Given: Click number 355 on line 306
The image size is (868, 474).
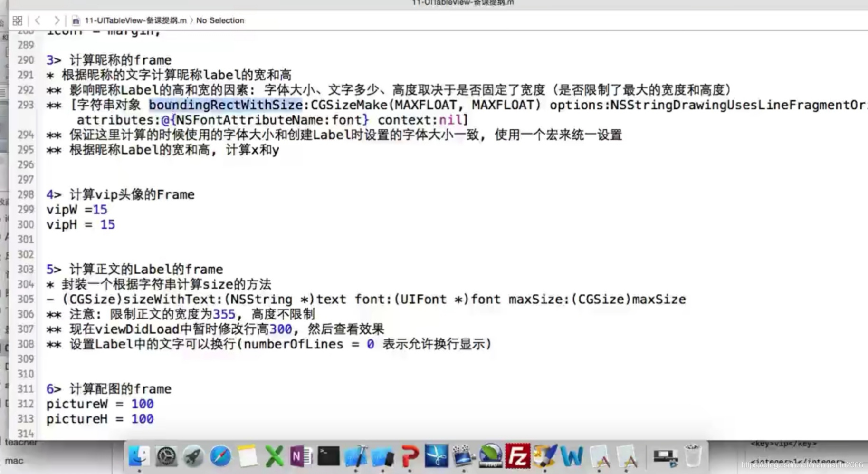Looking at the screenshot, I should 224,314.
